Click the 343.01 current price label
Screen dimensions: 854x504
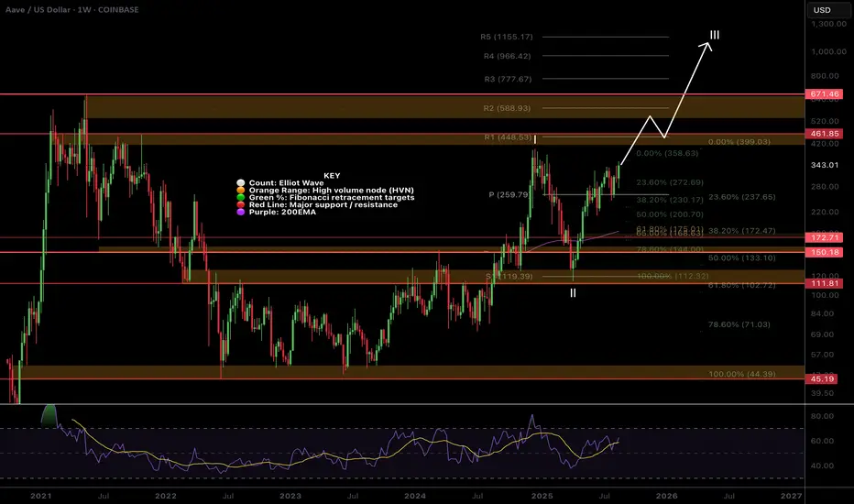[824, 165]
